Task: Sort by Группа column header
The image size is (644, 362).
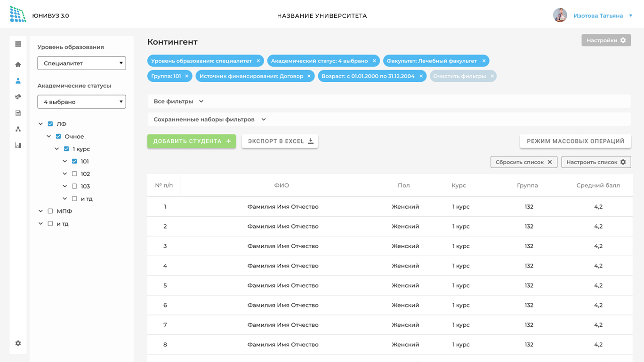Action: (527, 185)
